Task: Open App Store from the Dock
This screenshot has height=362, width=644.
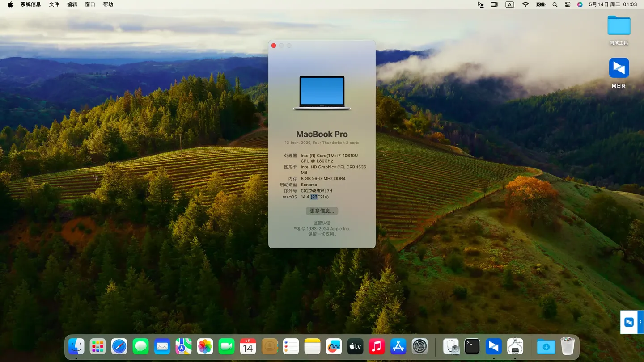Action: [398, 346]
